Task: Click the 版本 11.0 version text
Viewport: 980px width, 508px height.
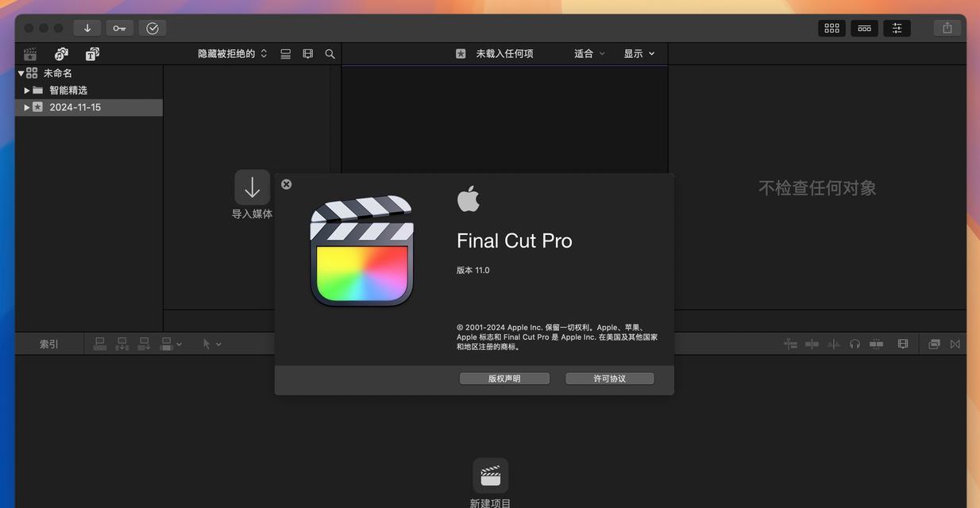Action: point(473,271)
